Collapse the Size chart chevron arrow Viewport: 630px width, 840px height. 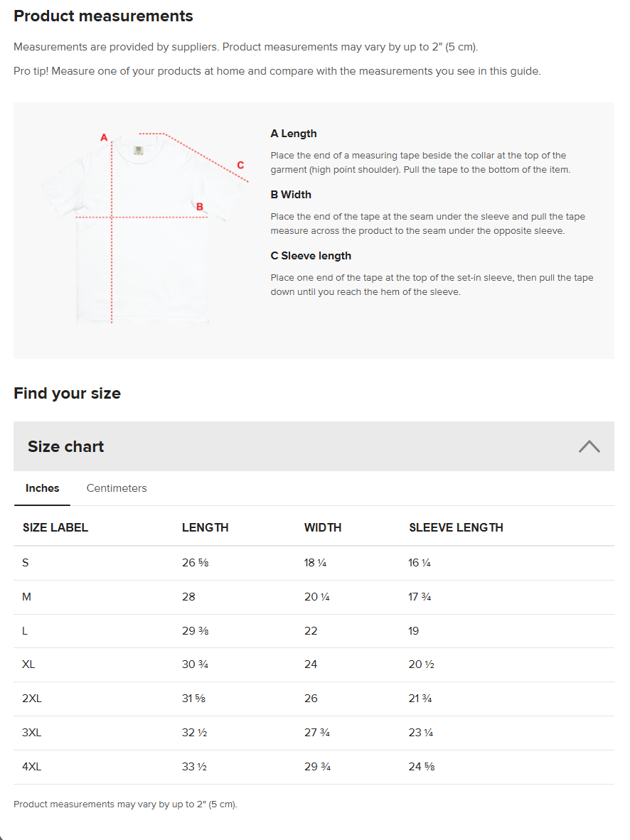click(x=589, y=446)
